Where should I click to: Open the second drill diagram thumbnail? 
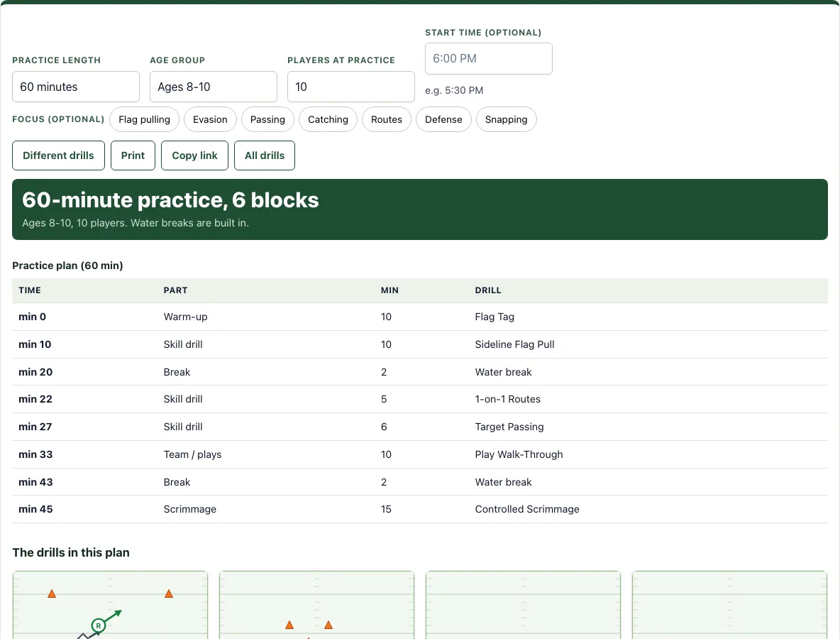pyautogui.click(x=316, y=605)
